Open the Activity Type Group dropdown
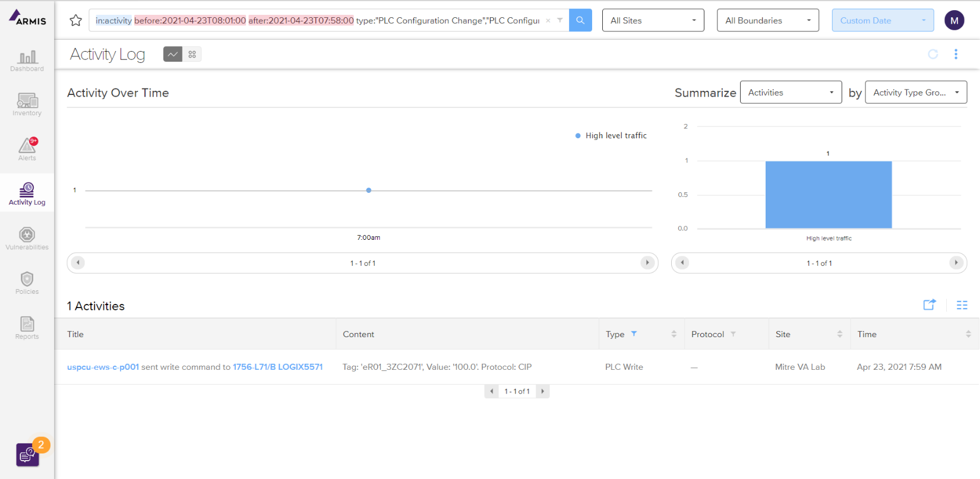This screenshot has height=479, width=980. click(916, 92)
